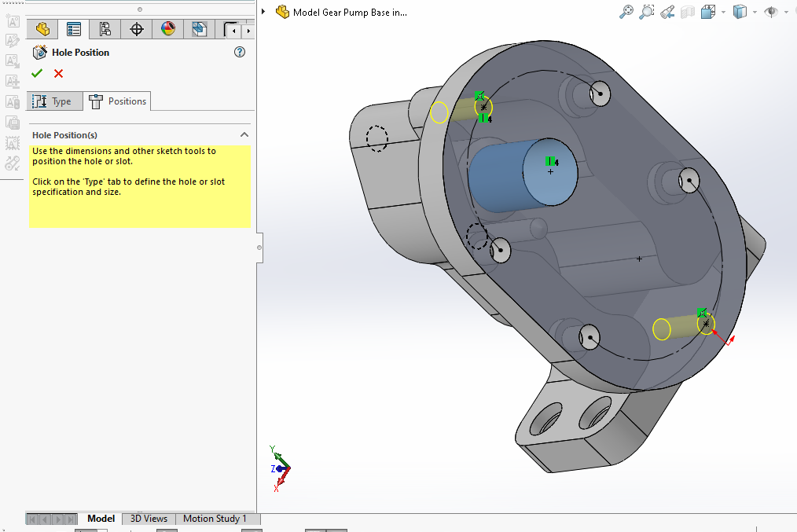Open Hole Position help question mark
The width and height of the screenshot is (797, 532).
[240, 53]
